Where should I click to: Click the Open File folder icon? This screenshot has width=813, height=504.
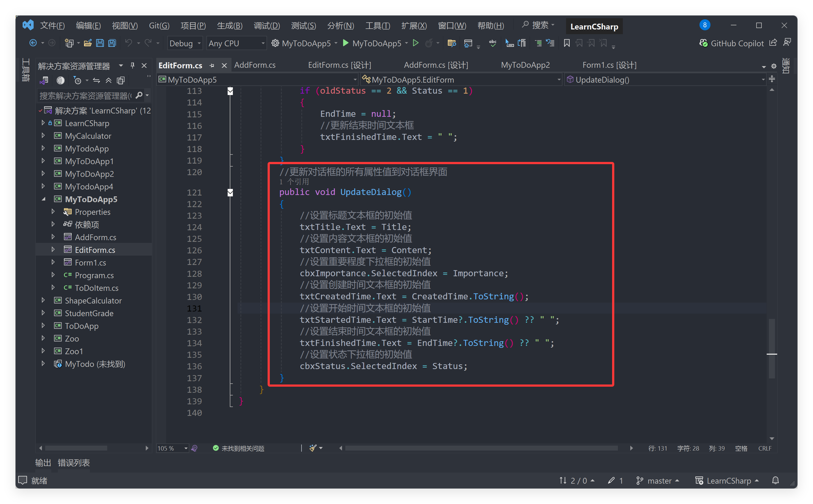coord(88,43)
